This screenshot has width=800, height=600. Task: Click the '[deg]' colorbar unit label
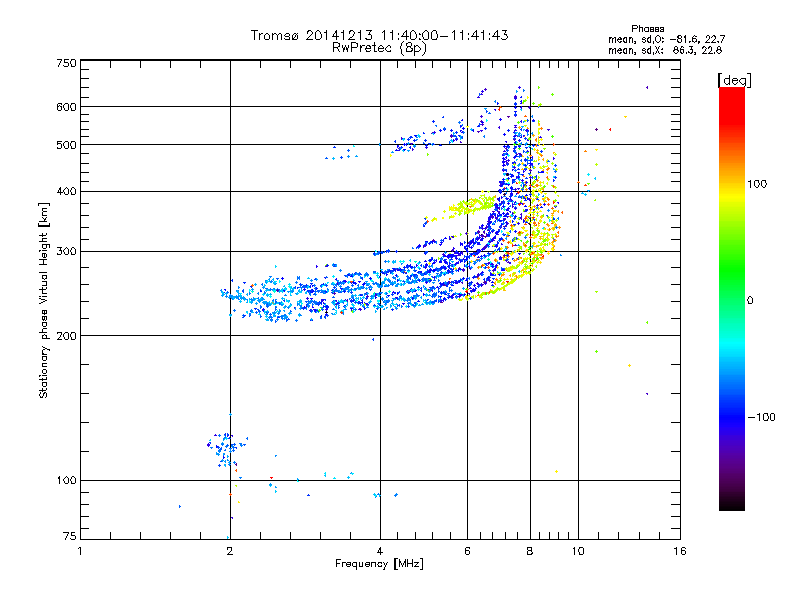pyautogui.click(x=734, y=80)
